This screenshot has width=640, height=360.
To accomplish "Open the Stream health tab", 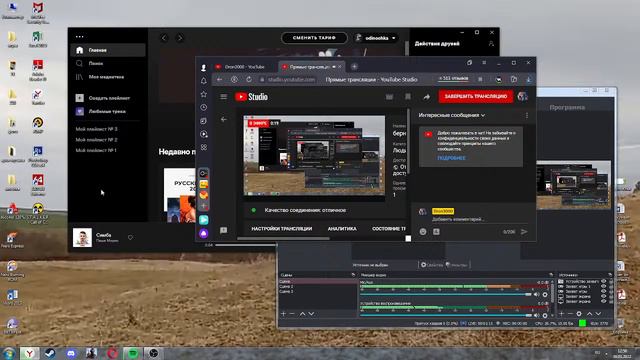I will [389, 229].
